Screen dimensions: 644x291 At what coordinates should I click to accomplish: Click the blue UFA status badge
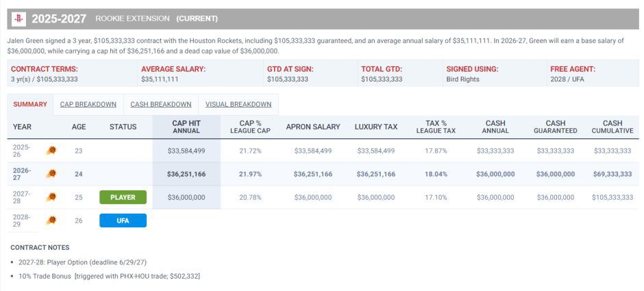[123, 220]
